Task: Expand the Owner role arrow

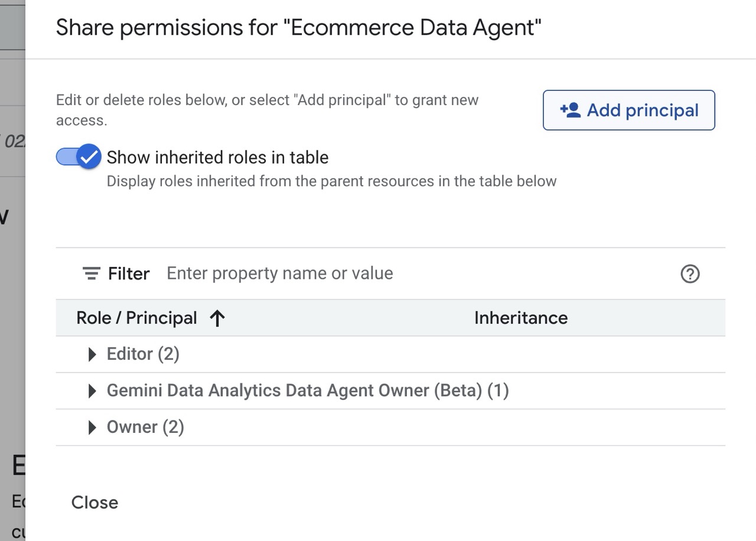Action: pos(92,428)
